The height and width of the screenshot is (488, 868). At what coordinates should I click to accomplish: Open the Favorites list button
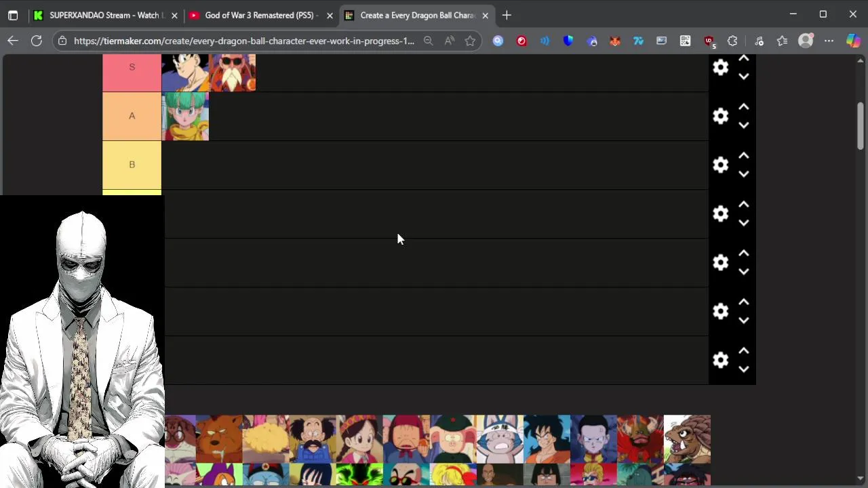click(782, 41)
